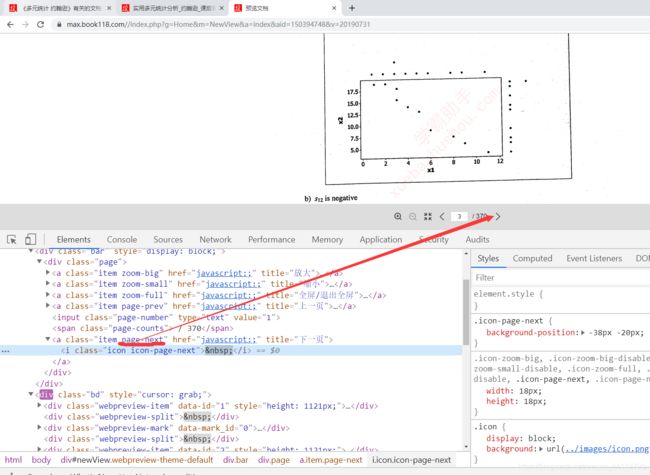Expand the background url shorthand triangle
Viewport: 650px width, 475px height.
coord(541,449)
